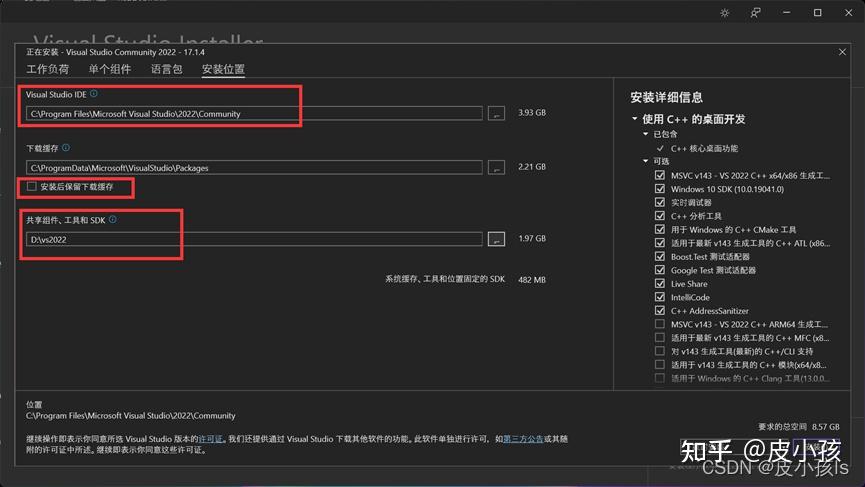
Task: Collapse 使用 C++ 的桌面开发 section
Action: (x=635, y=119)
